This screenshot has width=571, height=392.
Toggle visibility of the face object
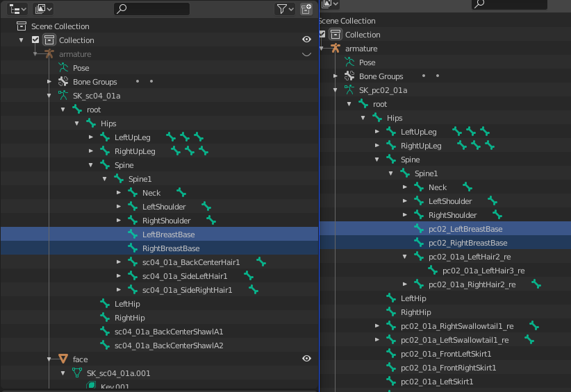[306, 359]
